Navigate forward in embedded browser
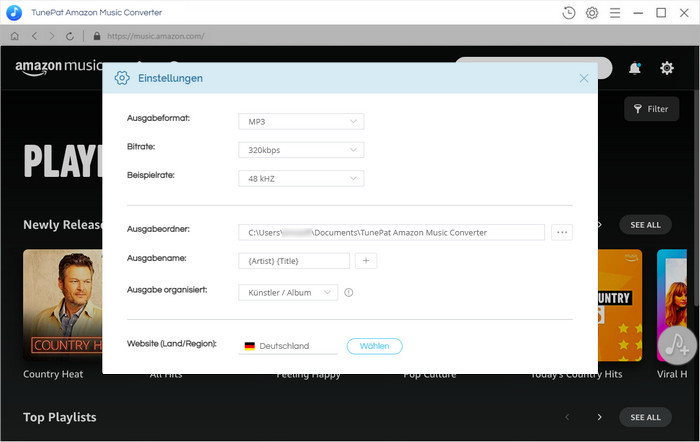 tap(52, 36)
